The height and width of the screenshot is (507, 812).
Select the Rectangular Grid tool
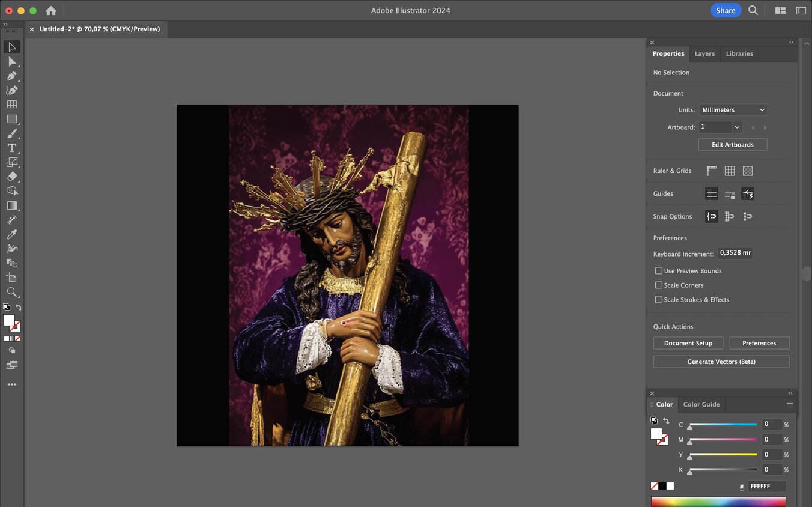[x=12, y=105]
